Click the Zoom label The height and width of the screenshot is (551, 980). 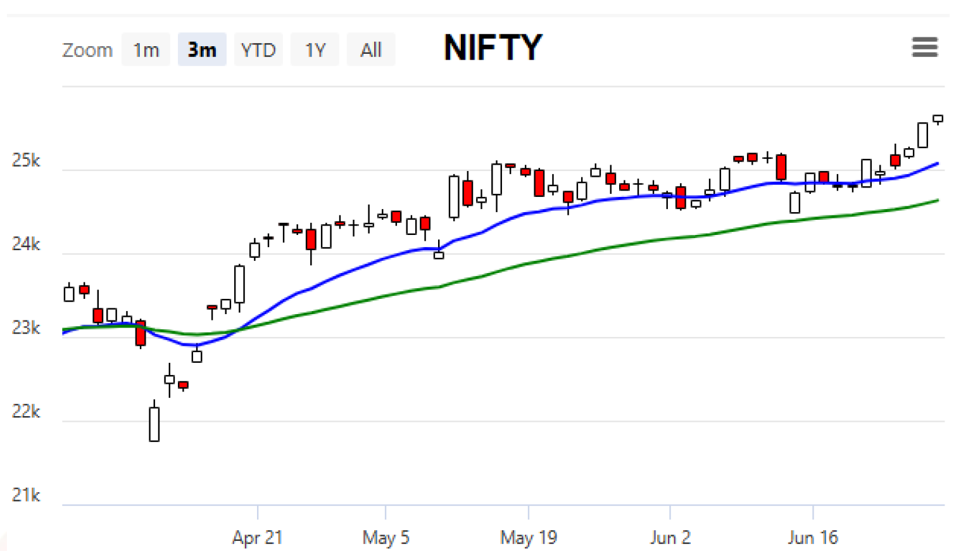[x=87, y=50]
